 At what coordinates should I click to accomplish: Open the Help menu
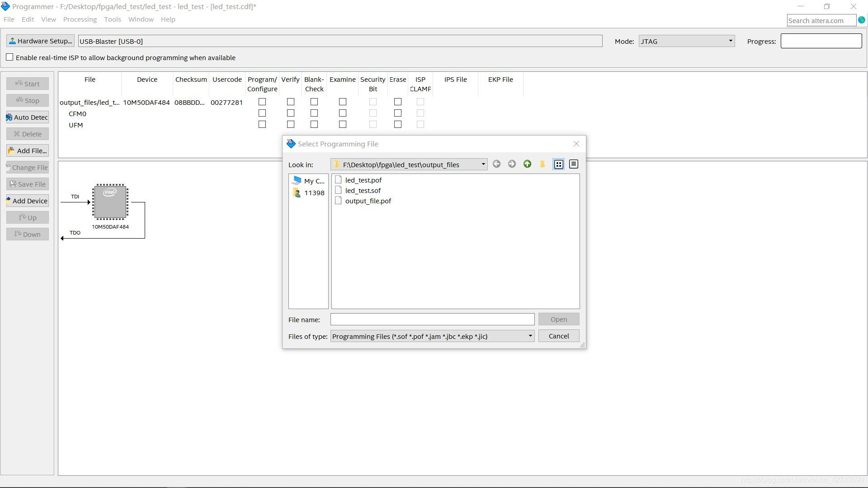tap(168, 19)
